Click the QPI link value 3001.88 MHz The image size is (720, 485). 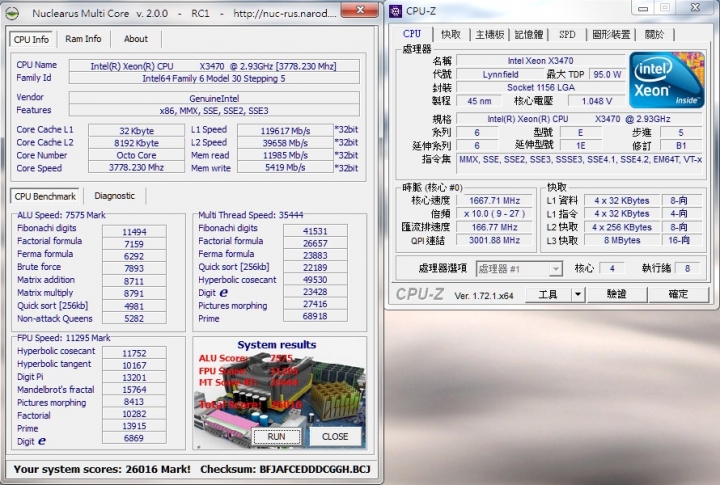coord(495,240)
